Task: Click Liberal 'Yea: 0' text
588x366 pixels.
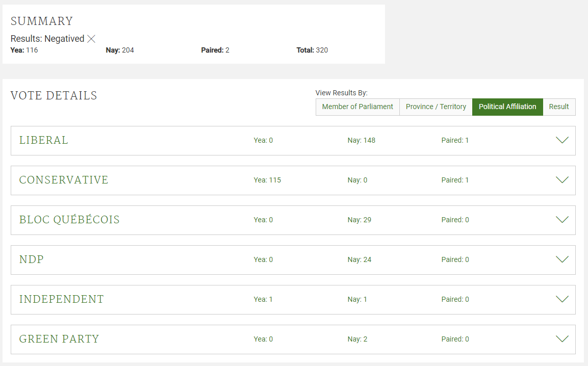Action: tap(263, 140)
